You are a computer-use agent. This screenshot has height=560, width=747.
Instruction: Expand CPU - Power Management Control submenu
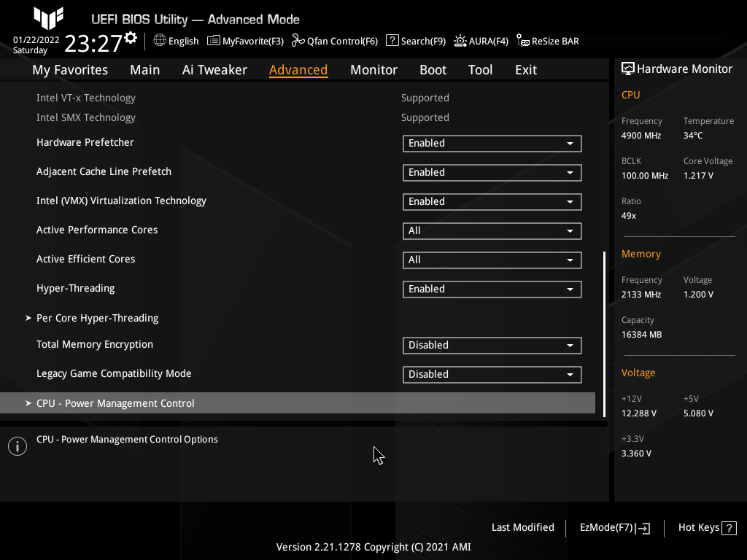(298, 402)
